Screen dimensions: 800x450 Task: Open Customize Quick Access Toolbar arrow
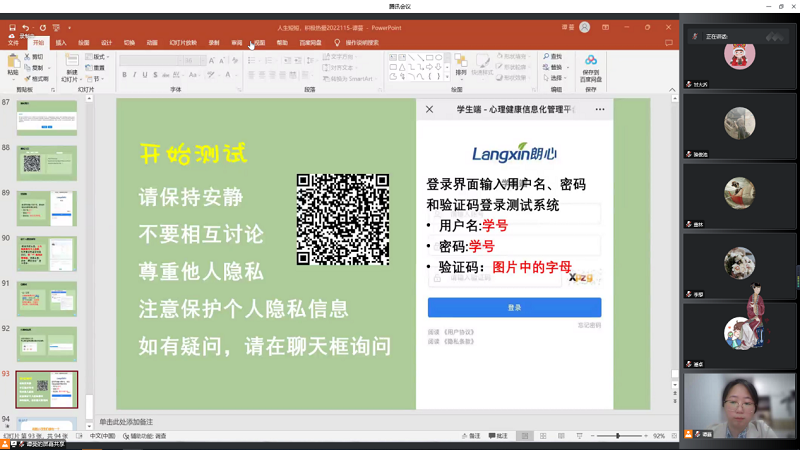[69, 28]
